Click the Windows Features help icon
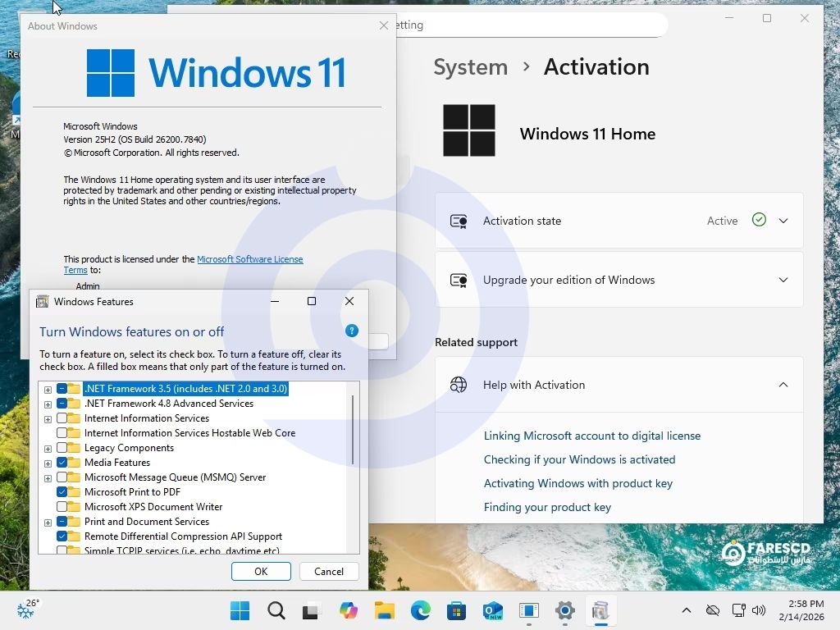This screenshot has width=840, height=630. pos(352,331)
